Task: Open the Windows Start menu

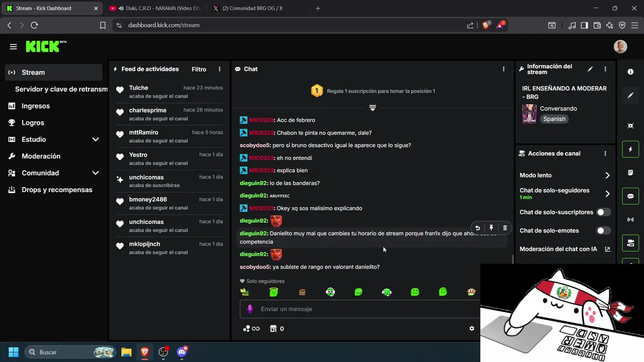Action: coord(14,352)
